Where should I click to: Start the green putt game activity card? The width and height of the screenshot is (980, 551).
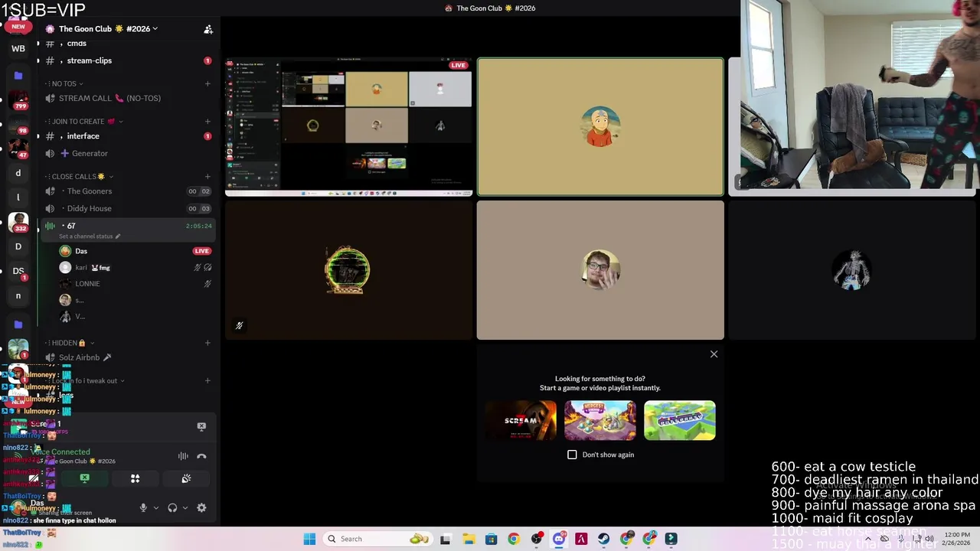[680, 420]
